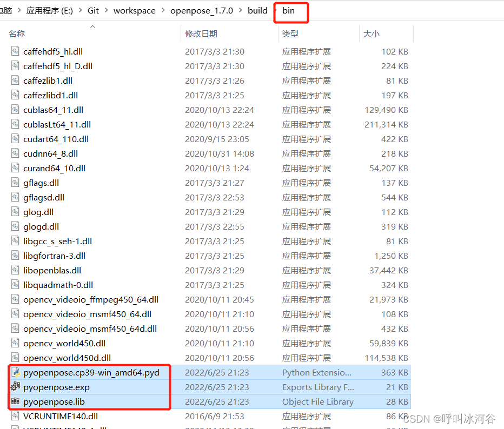Viewport: 504px width, 429px height.
Task: Click the pyopenpose.exp exports library icon
Action: click(15, 387)
